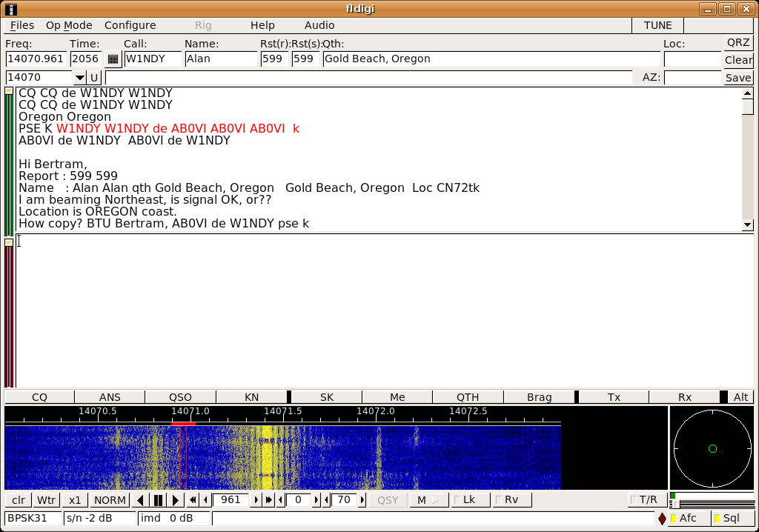This screenshot has height=532, width=759.
Task: Click the Call input field showing W1NDY
Action: coord(153,59)
